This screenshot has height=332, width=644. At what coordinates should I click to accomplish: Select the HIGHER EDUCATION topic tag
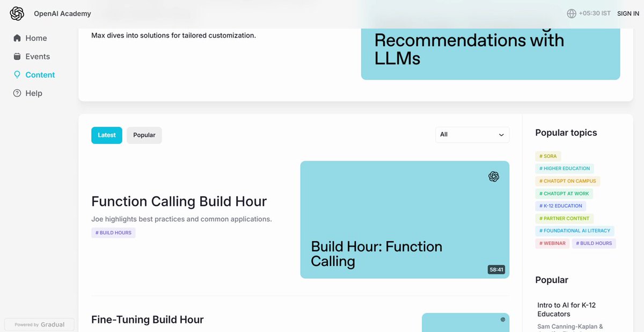pos(565,169)
